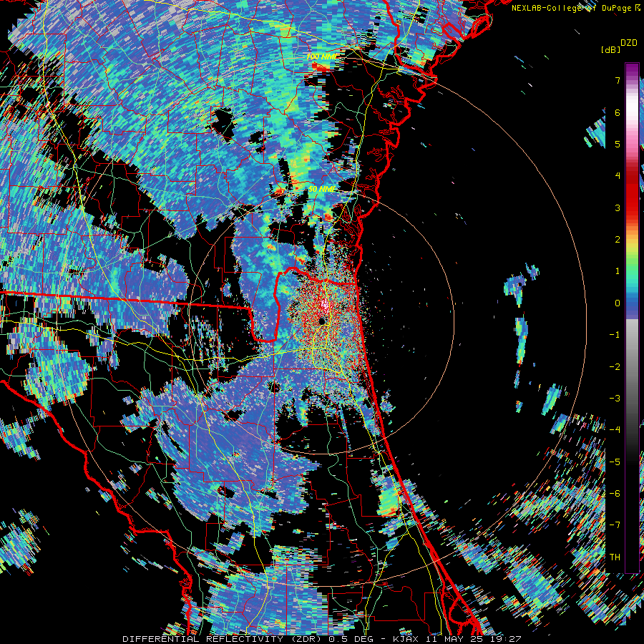Click the -3 value on the dB scale

[x=615, y=399]
